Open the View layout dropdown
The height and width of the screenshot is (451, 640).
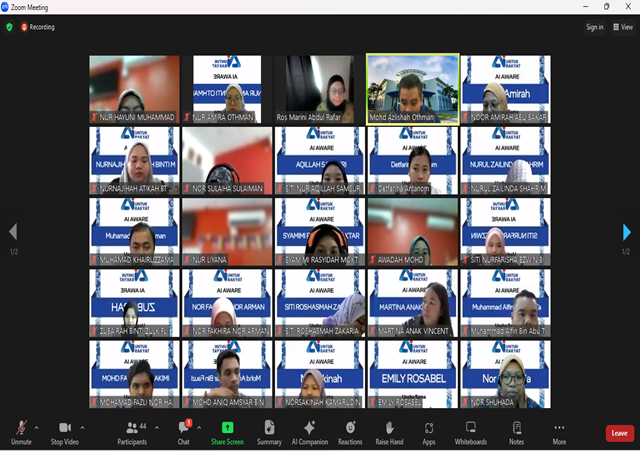point(621,27)
